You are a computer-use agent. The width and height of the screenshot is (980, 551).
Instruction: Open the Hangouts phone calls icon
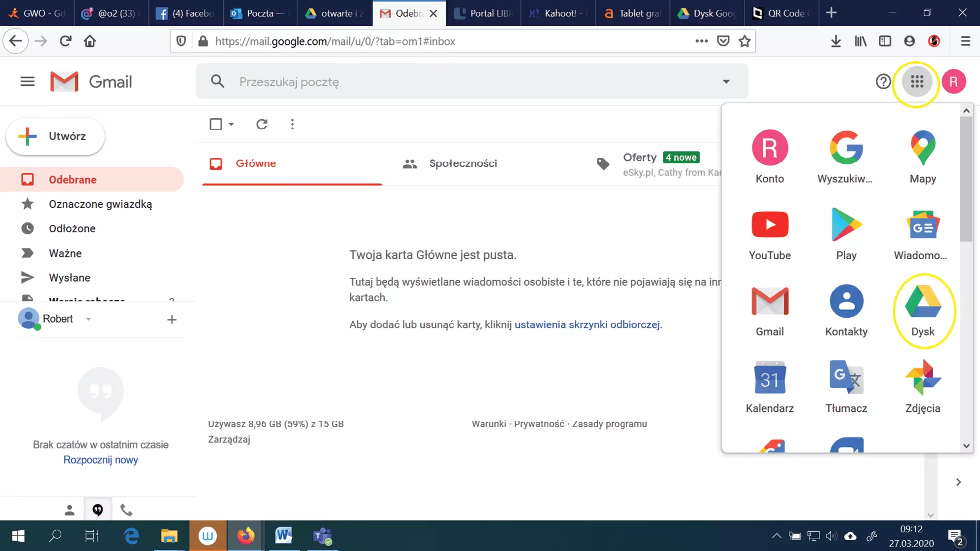click(x=126, y=510)
